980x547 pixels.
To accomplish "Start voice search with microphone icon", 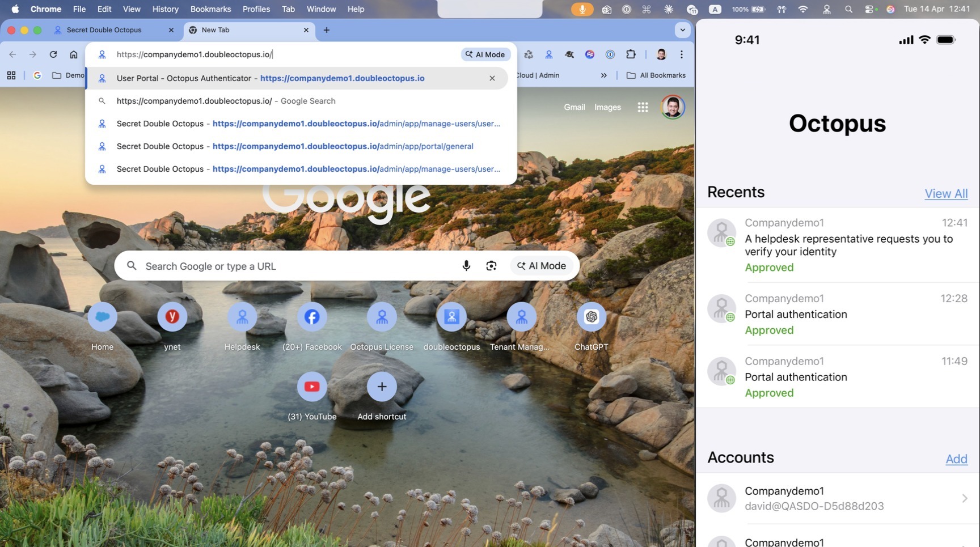I will click(x=466, y=266).
